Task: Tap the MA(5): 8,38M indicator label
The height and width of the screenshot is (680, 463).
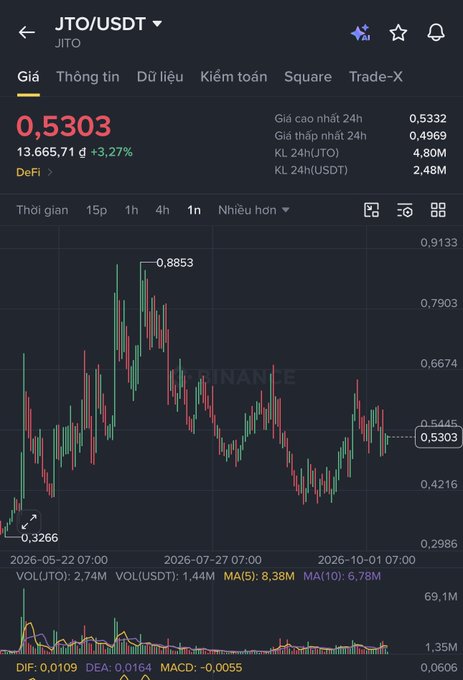Action: 259,576
